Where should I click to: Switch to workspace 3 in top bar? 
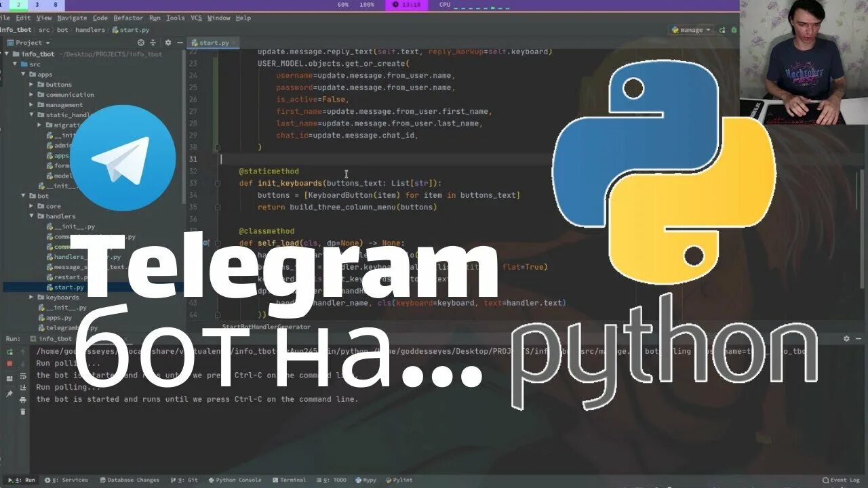[x=36, y=5]
